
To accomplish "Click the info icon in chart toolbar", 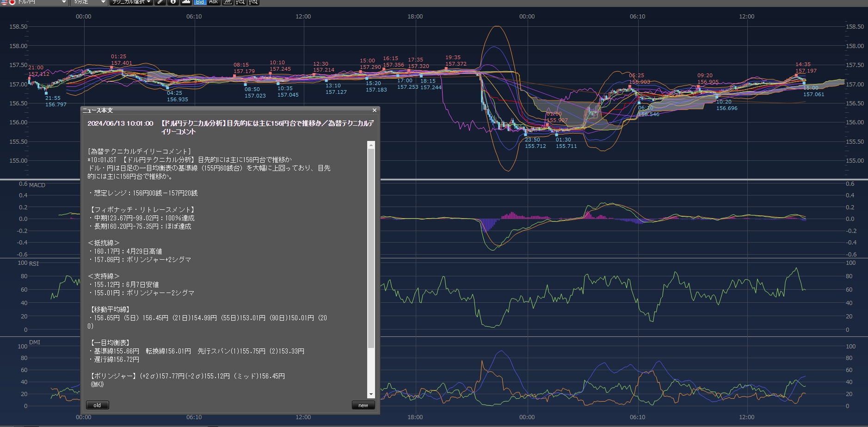I will (x=173, y=2).
